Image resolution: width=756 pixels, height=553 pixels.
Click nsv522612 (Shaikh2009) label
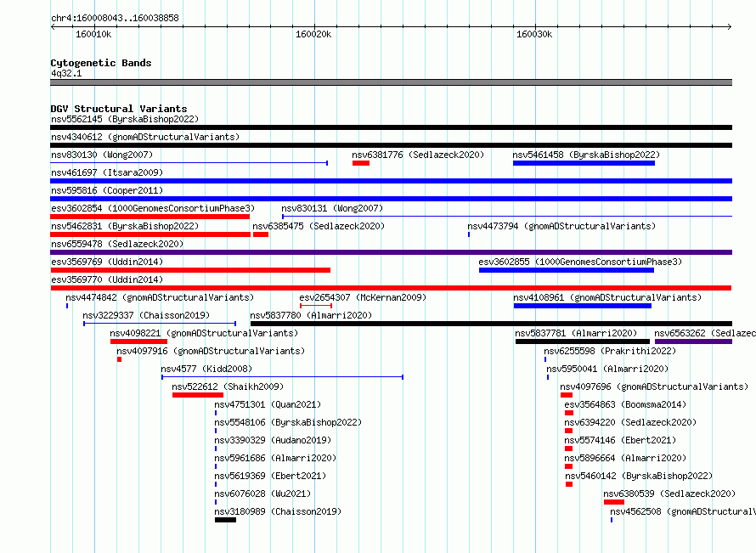[228, 387]
